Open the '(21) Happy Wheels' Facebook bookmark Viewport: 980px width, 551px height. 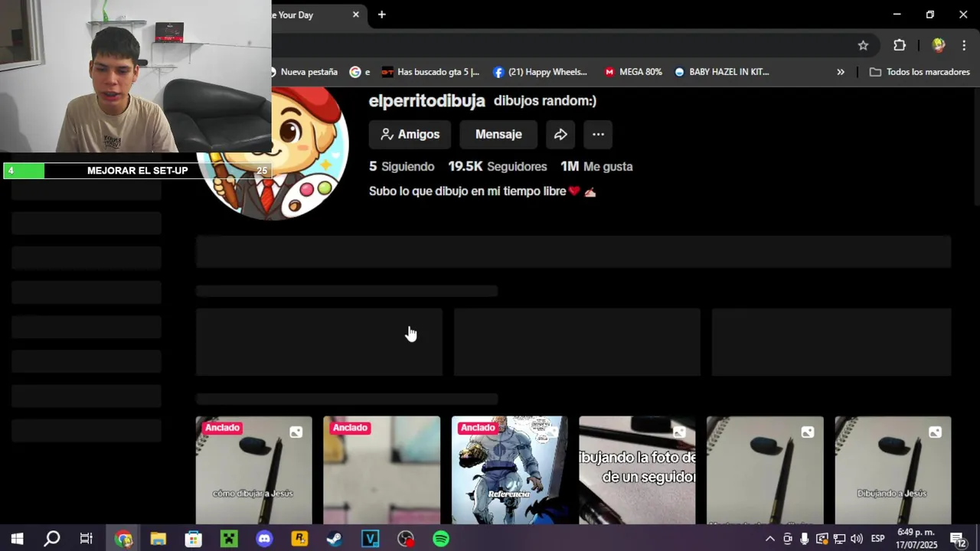(541, 72)
